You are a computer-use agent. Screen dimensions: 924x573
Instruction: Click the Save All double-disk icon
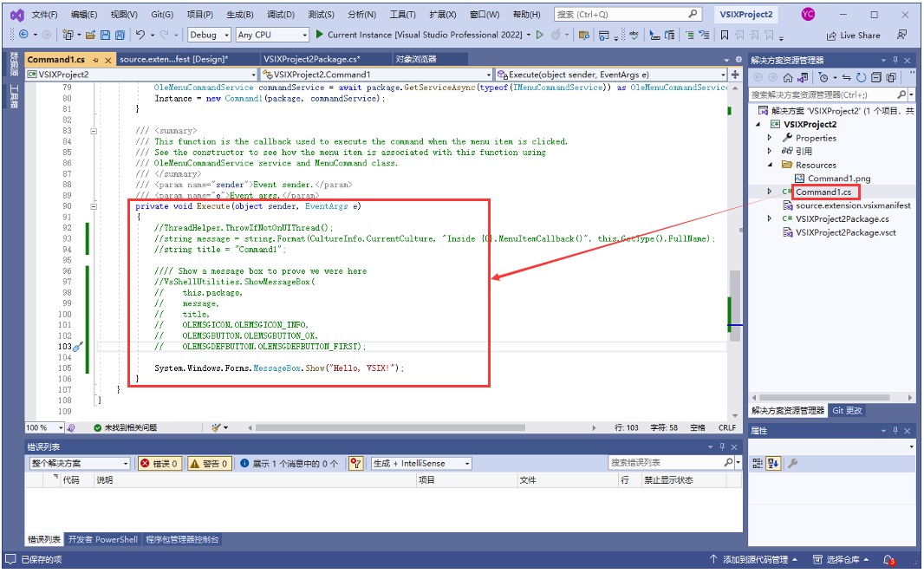pyautogui.click(x=120, y=35)
